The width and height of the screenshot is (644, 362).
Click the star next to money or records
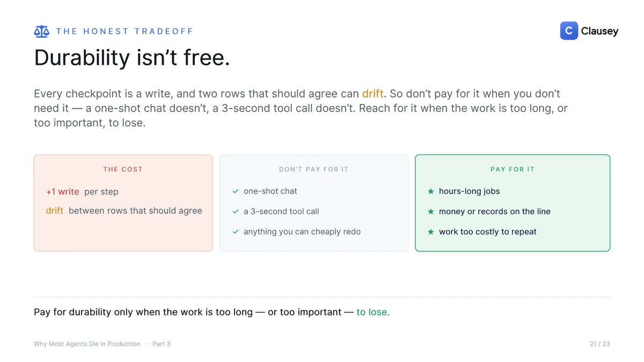click(x=430, y=211)
